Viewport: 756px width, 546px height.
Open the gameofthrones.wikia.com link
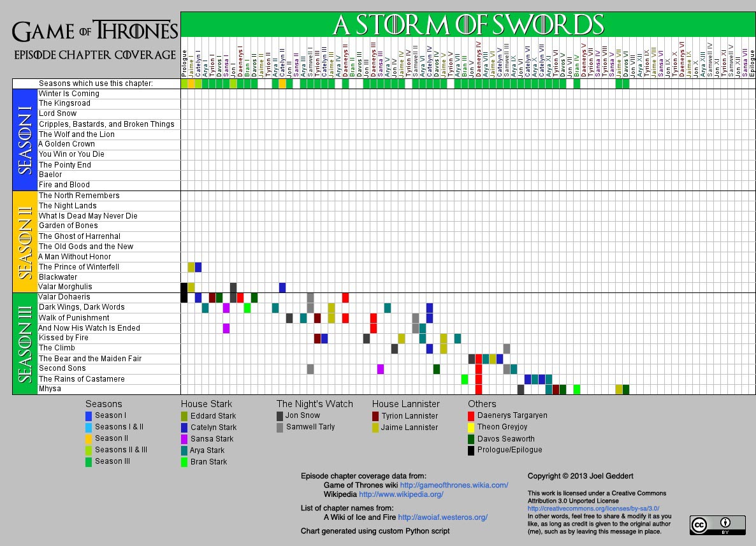(x=454, y=485)
